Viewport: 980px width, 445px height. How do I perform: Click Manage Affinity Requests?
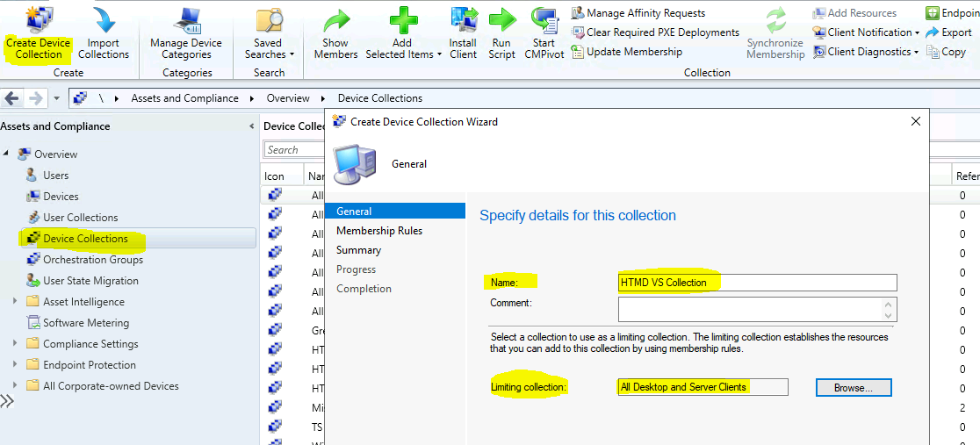pyautogui.click(x=638, y=12)
